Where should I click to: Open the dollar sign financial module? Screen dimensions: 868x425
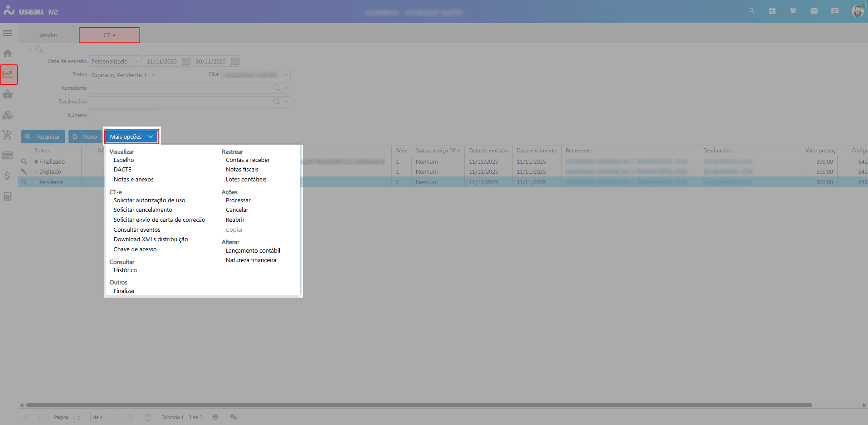point(7,176)
